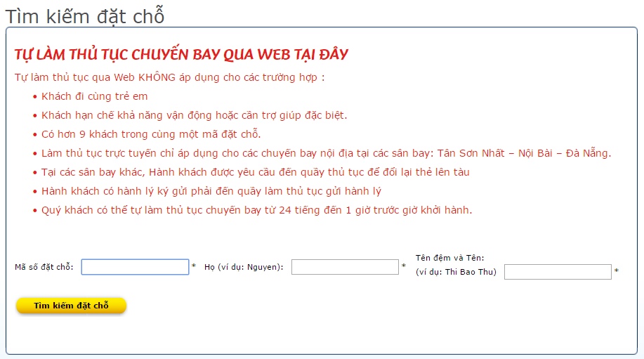This screenshot has height=359, width=644.
Task: Click the Có hơn 9 khách bullet item
Action: (x=151, y=134)
